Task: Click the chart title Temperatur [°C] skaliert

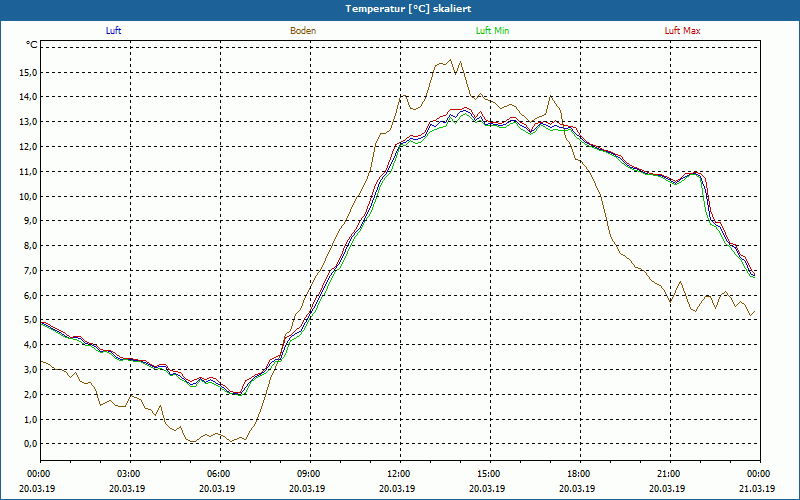Action: click(408, 9)
